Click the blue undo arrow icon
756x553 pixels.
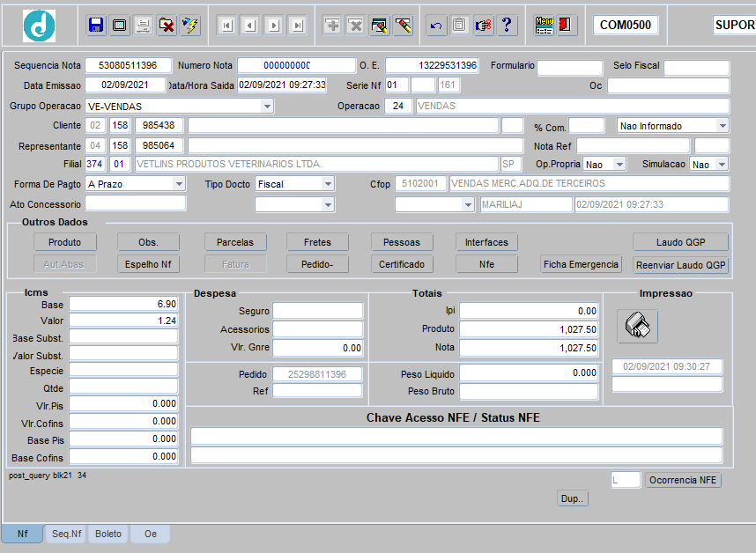point(436,25)
